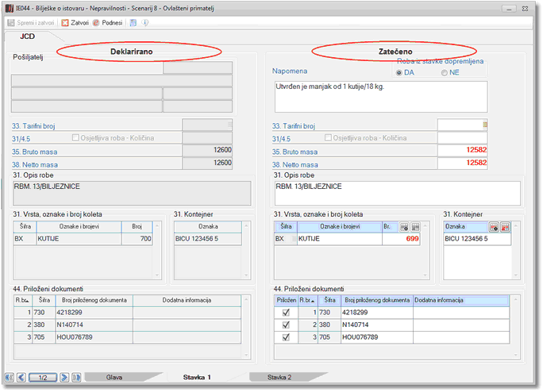
Task: Click the Zatečeno Opis robe text box
Action: click(397, 194)
